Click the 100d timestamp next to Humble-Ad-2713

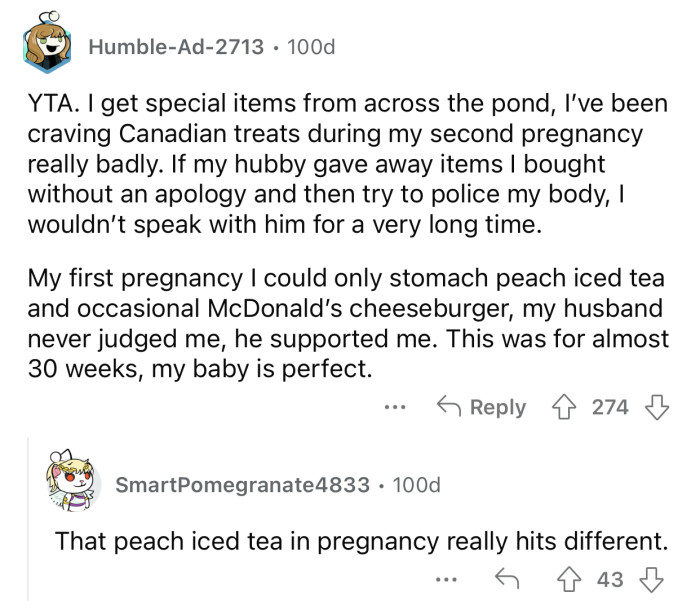[311, 47]
